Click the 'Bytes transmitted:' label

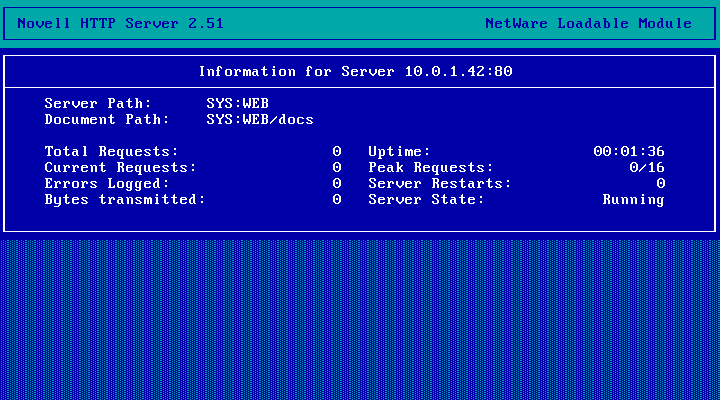coord(125,200)
